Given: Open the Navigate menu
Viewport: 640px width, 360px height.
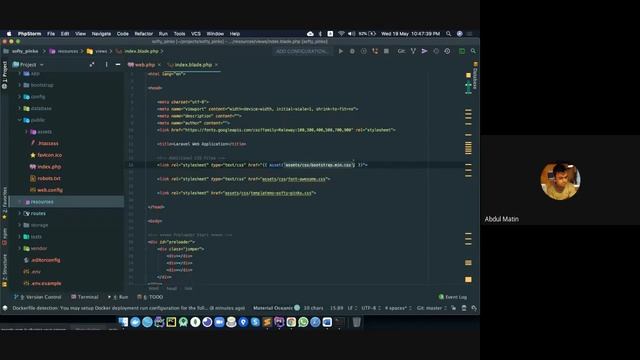Looking at the screenshot, I should point(101,34).
